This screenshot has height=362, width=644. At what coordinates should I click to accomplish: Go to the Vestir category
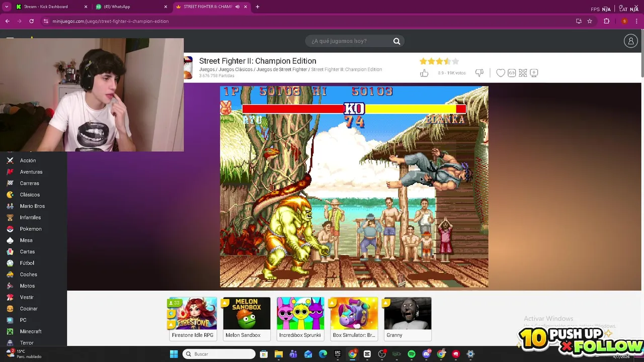point(27,297)
